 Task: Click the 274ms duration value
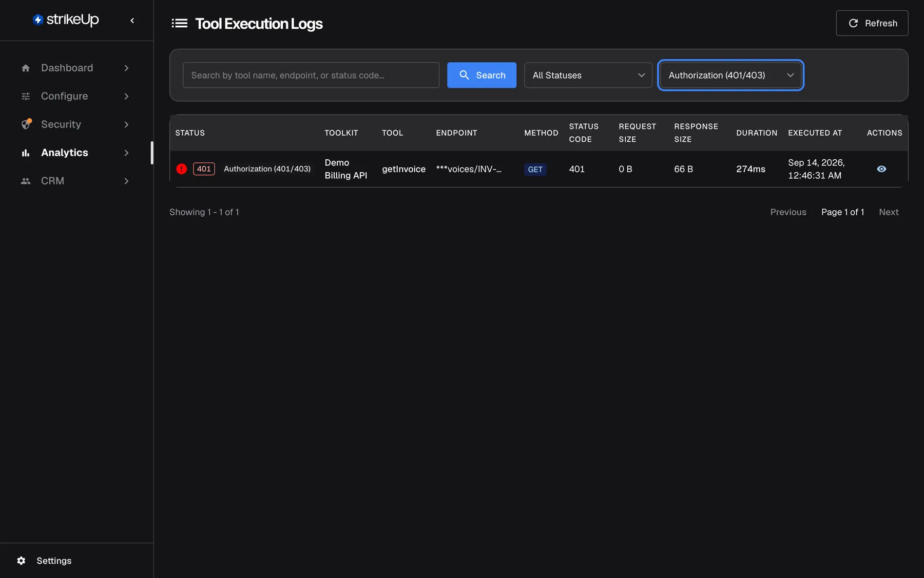click(x=750, y=169)
